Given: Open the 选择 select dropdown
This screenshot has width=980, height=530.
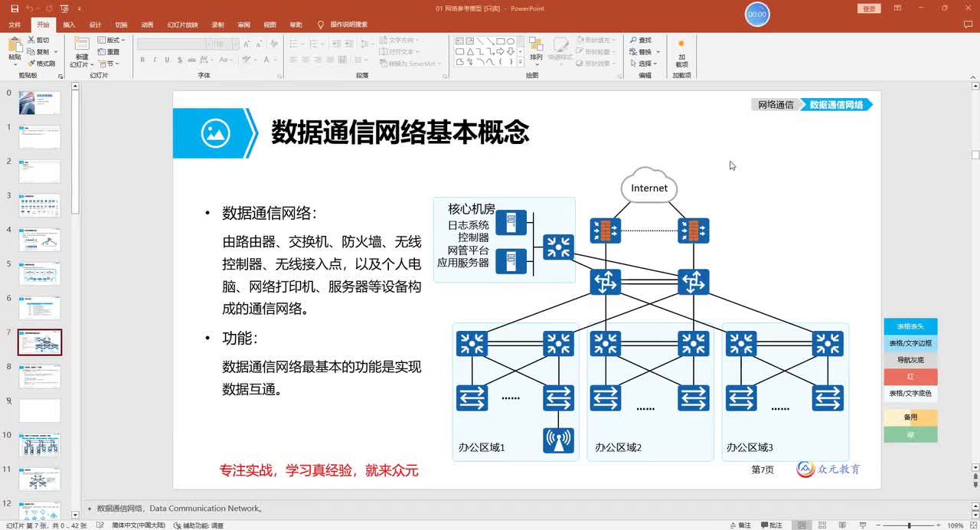Looking at the screenshot, I should 643,64.
